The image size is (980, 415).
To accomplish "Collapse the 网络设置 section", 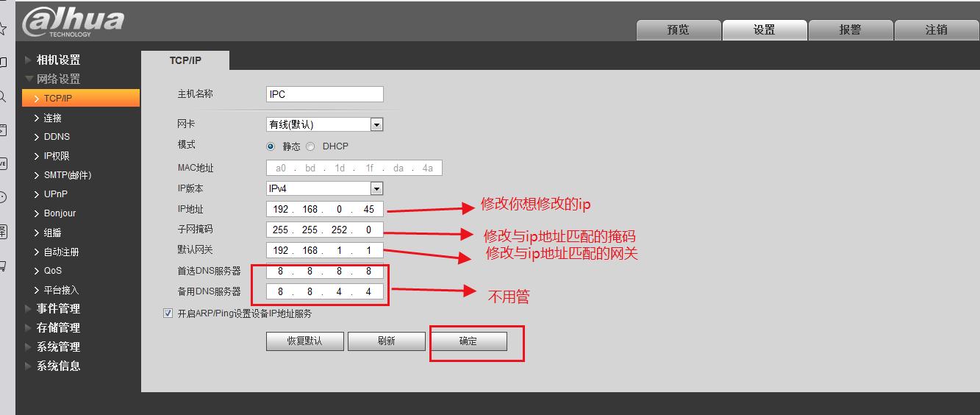I will tap(58, 79).
